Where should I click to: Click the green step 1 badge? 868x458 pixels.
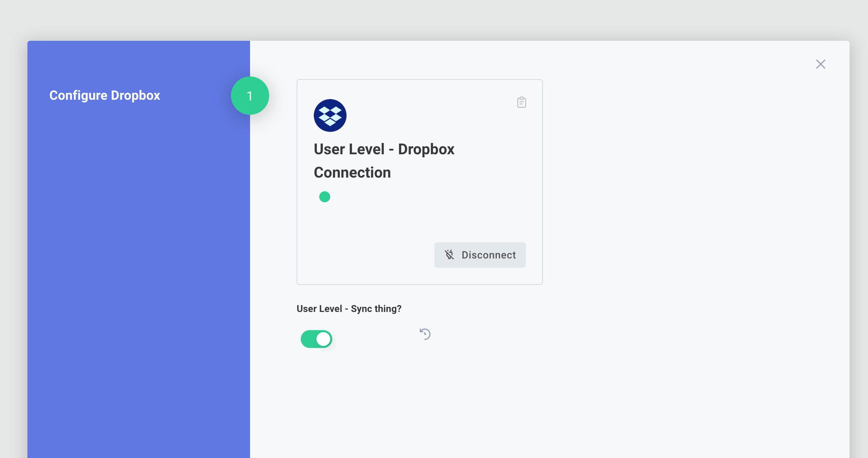pos(250,96)
